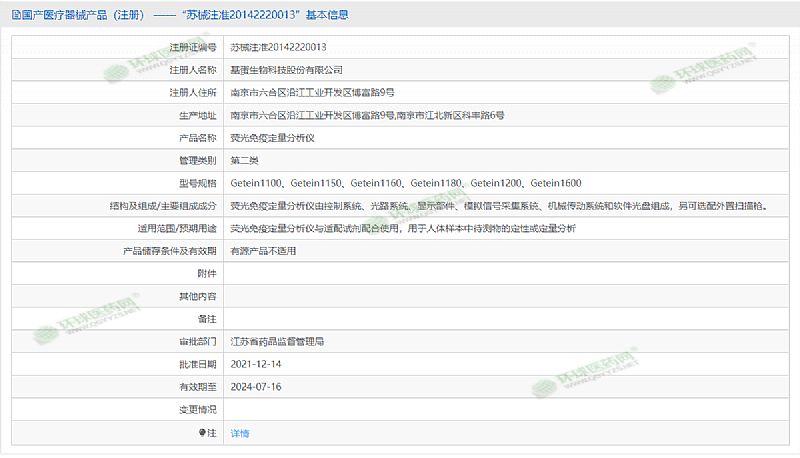Click the 结构及组成 description text
This screenshot has width=800, height=458.
(x=498, y=206)
